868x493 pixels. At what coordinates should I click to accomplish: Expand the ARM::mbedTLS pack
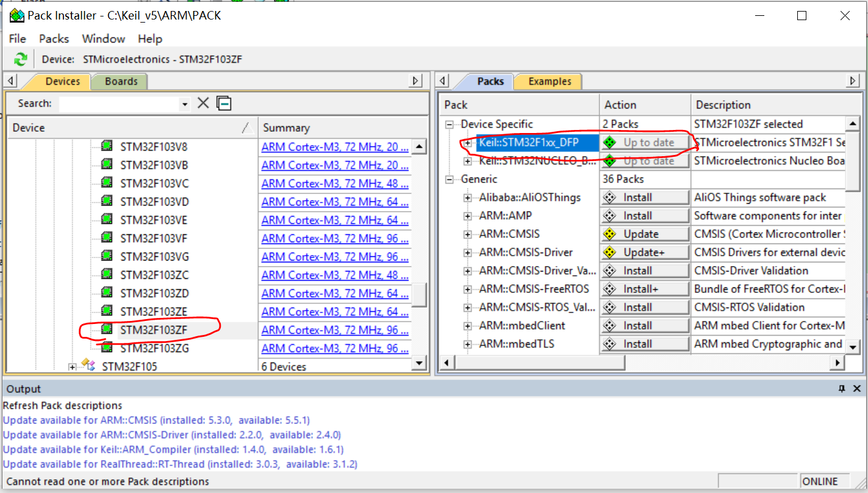point(468,344)
